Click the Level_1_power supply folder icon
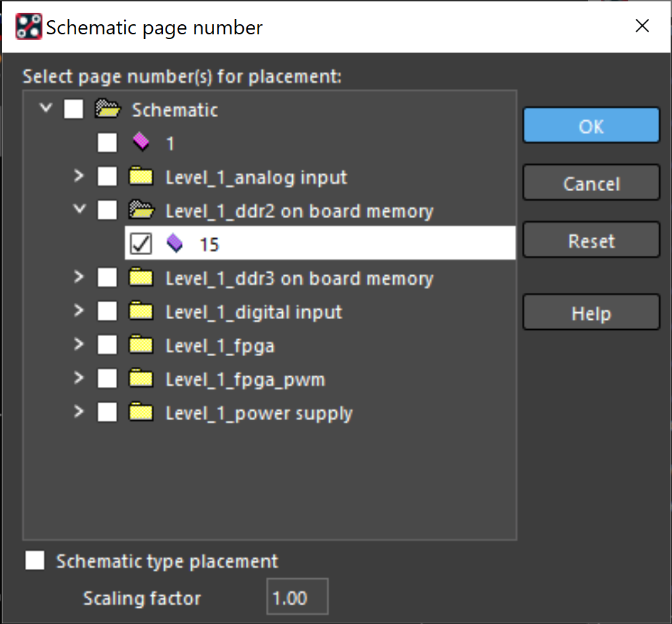Screen dimensions: 672x624 pyautogui.click(x=141, y=411)
